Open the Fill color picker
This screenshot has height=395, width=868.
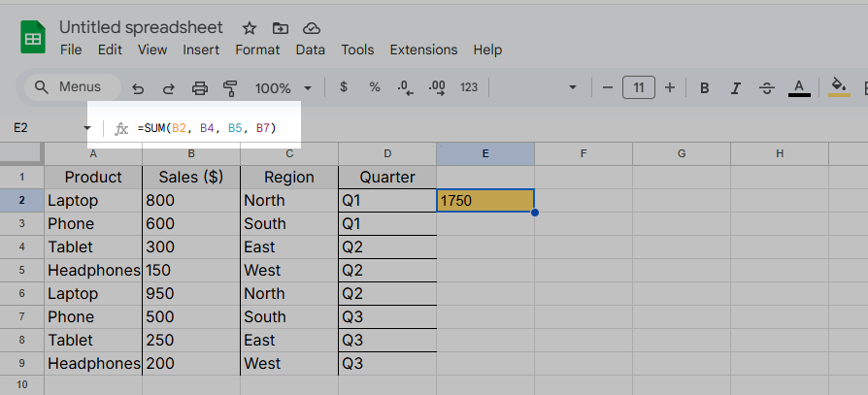839,87
